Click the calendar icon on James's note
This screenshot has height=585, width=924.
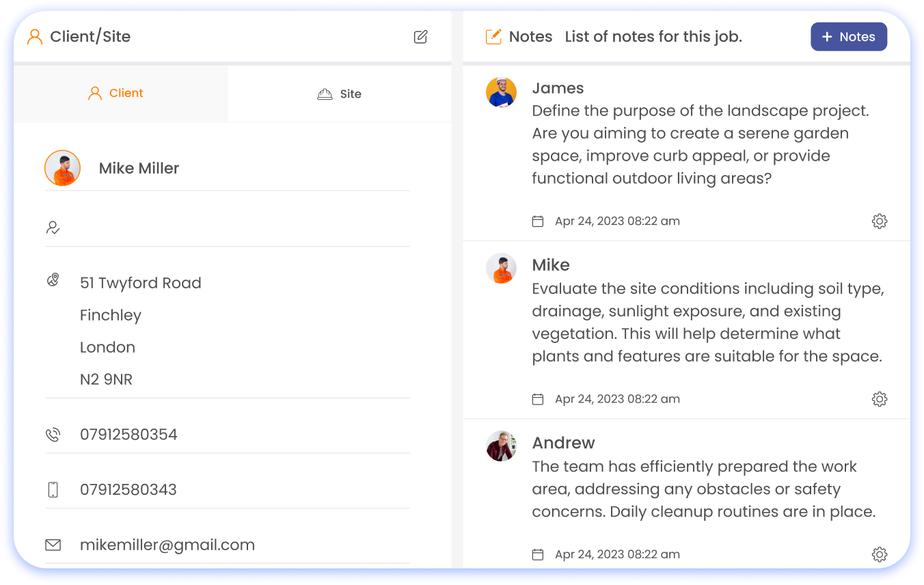538,221
